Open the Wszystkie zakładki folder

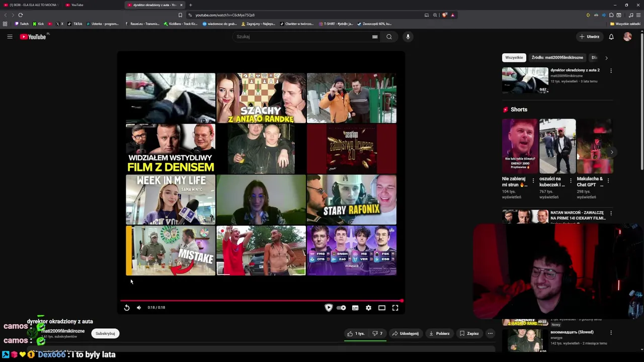click(625, 24)
